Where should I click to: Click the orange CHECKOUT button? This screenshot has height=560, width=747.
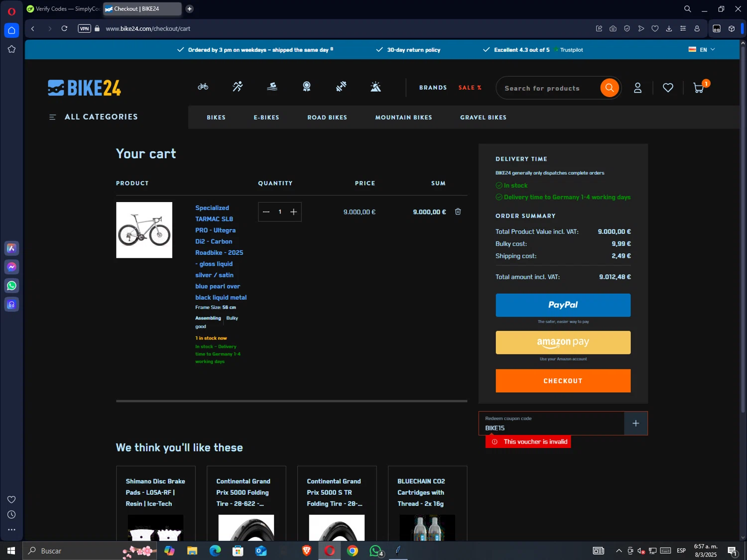pyautogui.click(x=563, y=381)
